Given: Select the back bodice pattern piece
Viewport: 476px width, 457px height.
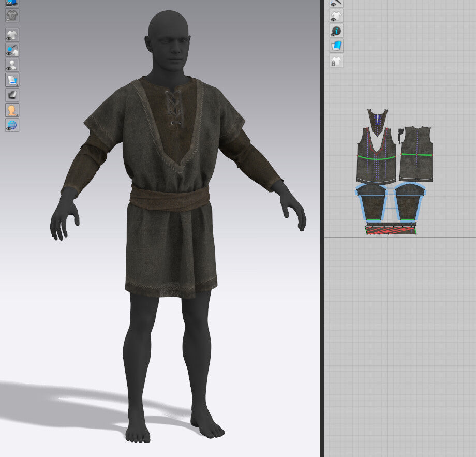Looking at the screenshot, I should coord(416,154).
